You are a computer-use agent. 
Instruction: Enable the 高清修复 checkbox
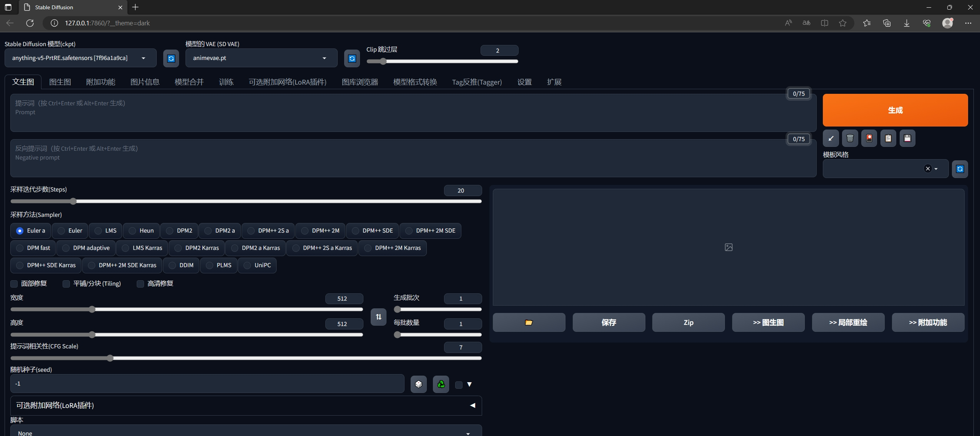click(x=140, y=284)
